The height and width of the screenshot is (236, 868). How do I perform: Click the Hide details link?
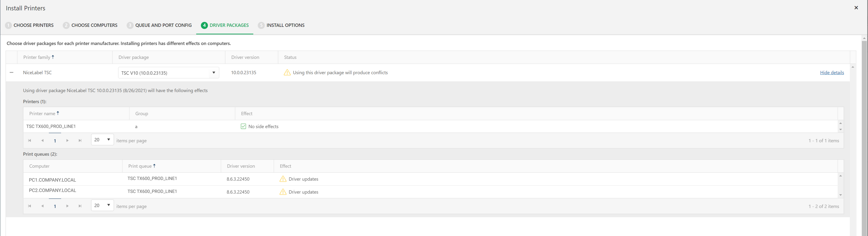pos(832,72)
